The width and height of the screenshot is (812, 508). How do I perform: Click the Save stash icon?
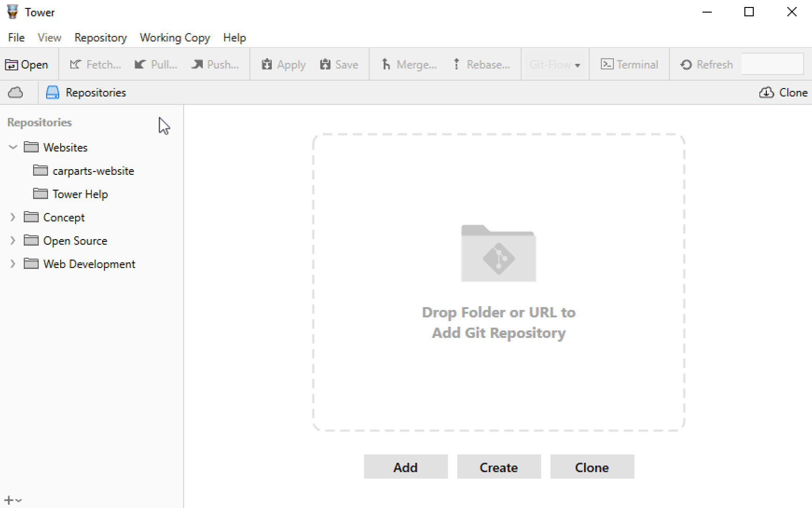[x=325, y=65]
